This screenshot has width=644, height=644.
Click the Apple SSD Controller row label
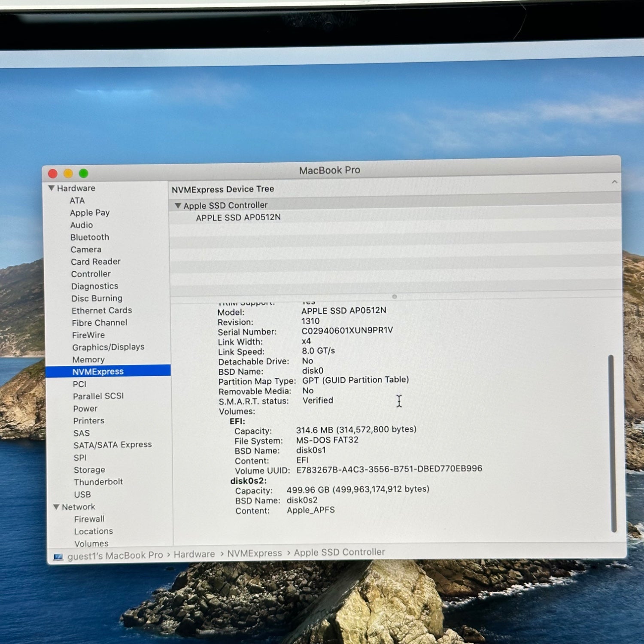[x=226, y=206]
